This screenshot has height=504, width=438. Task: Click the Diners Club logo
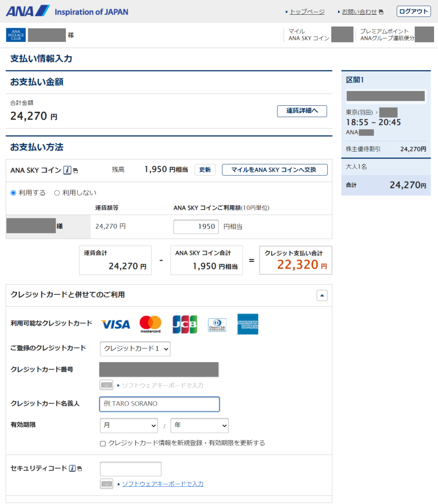pyautogui.click(x=217, y=325)
